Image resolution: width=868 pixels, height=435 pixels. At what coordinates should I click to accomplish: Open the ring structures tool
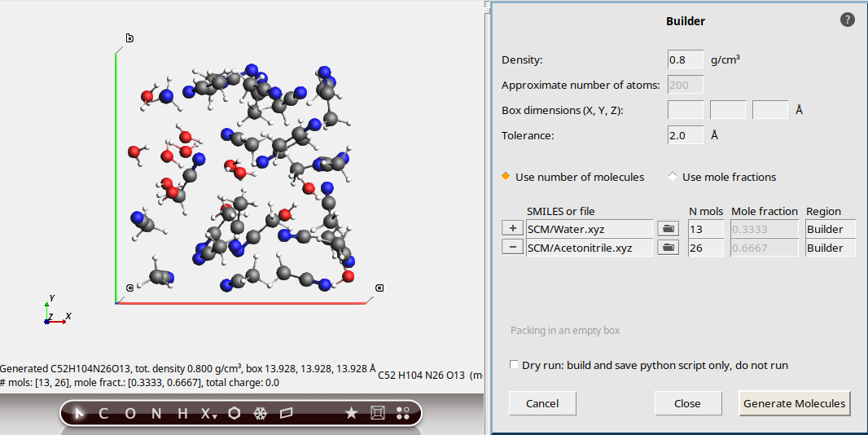(x=235, y=413)
